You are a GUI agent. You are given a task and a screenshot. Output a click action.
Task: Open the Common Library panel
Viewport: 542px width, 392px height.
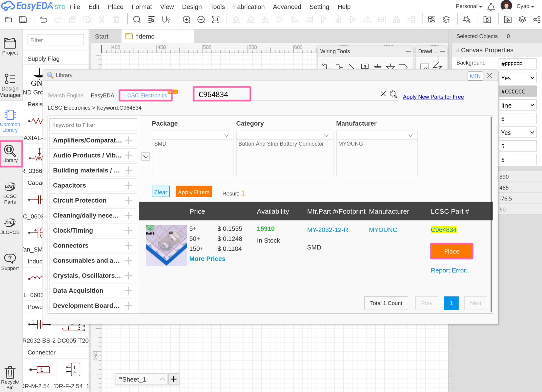(10, 121)
